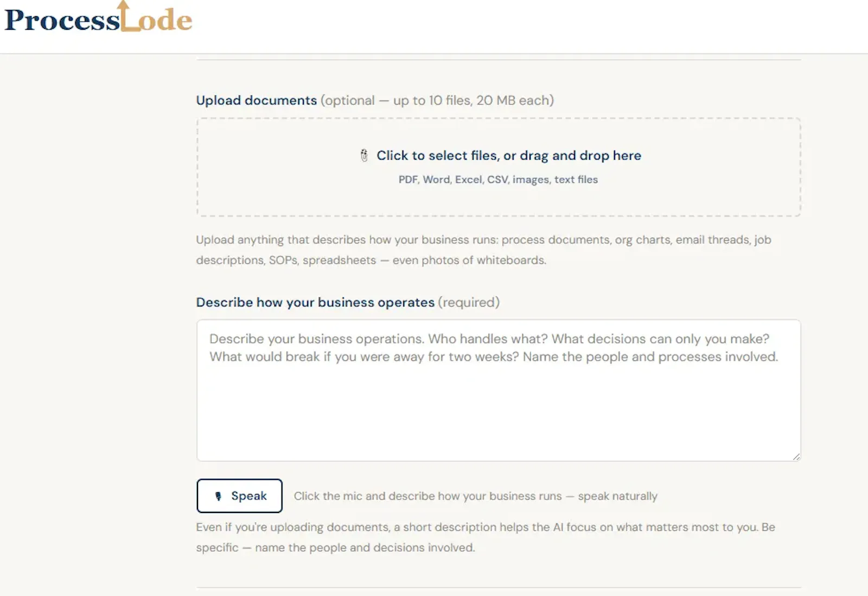Click the "Click the mic and describe" hint text

[x=476, y=496]
